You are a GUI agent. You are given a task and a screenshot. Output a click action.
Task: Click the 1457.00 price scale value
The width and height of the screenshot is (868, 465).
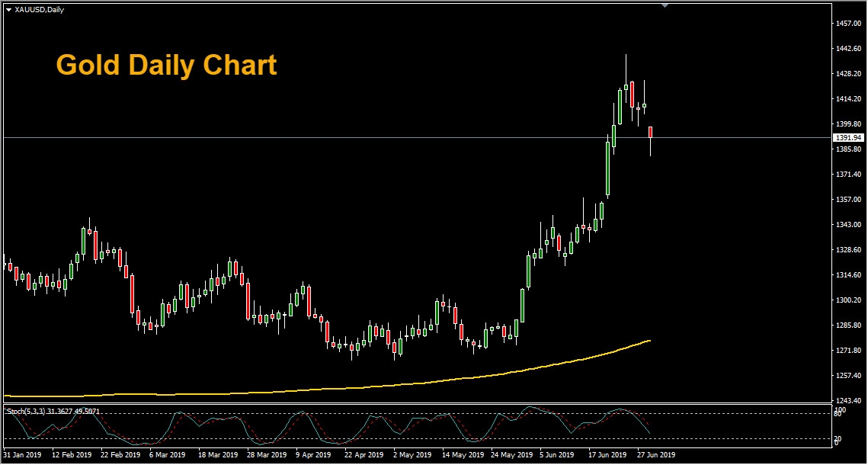848,23
